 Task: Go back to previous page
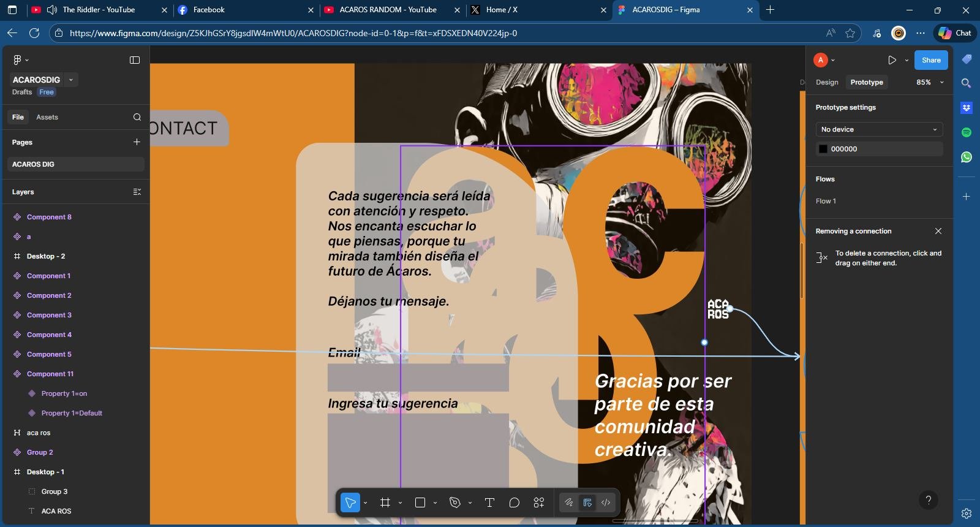point(12,33)
